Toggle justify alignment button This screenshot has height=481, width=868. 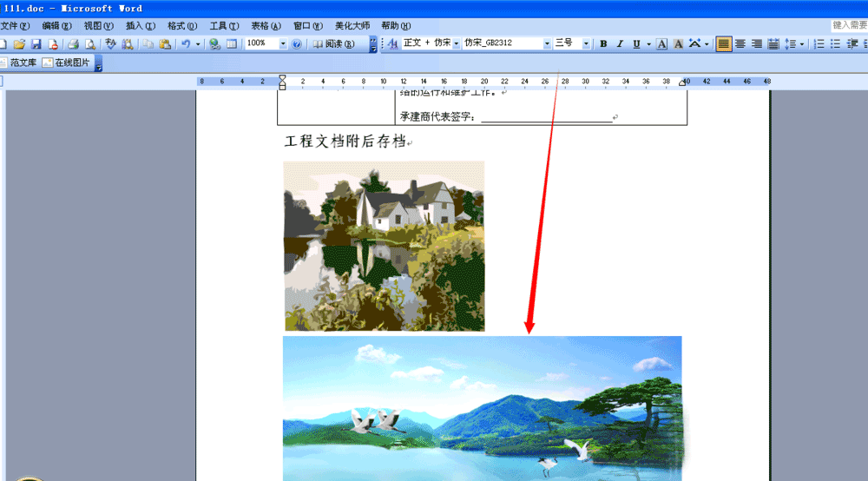click(x=723, y=43)
